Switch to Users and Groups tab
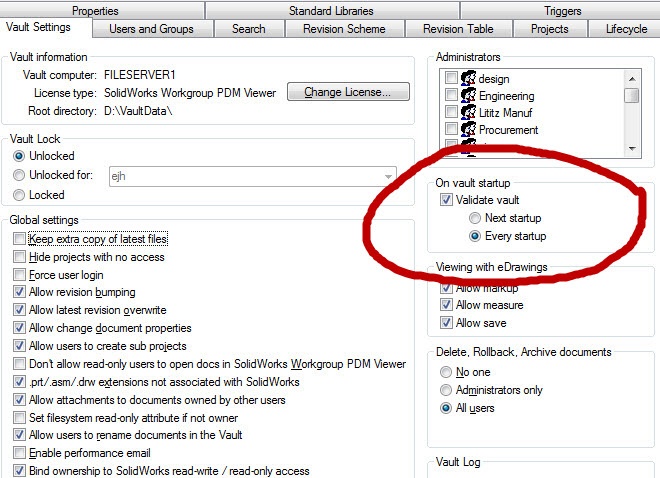660x478 pixels. [152, 29]
